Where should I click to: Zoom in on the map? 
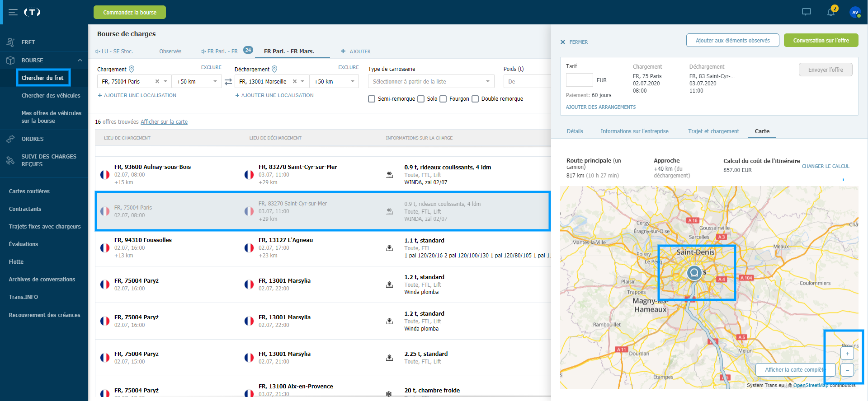coord(847,354)
